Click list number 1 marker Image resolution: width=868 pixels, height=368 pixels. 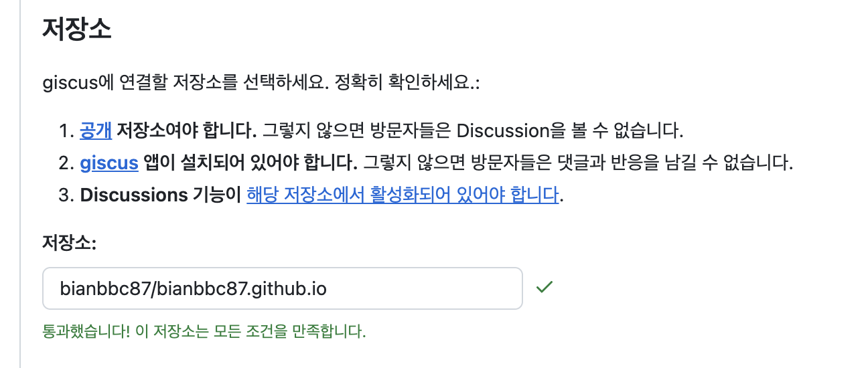pos(66,130)
